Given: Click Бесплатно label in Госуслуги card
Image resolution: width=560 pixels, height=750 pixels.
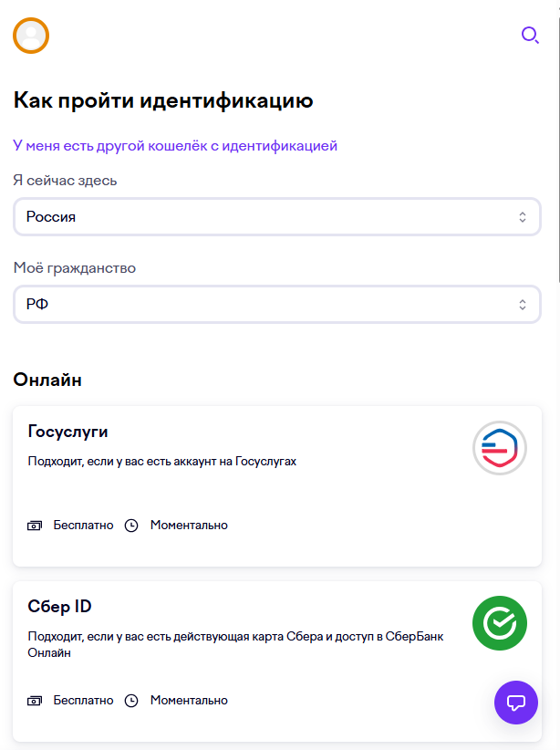Looking at the screenshot, I should click(83, 526).
